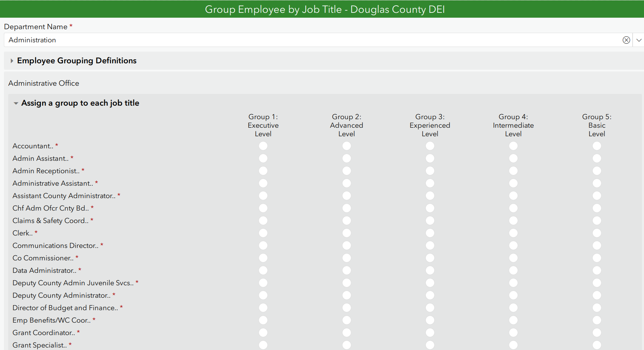Click the Group 2: Advanced Level column header
The height and width of the screenshot is (350, 644).
[347, 125]
